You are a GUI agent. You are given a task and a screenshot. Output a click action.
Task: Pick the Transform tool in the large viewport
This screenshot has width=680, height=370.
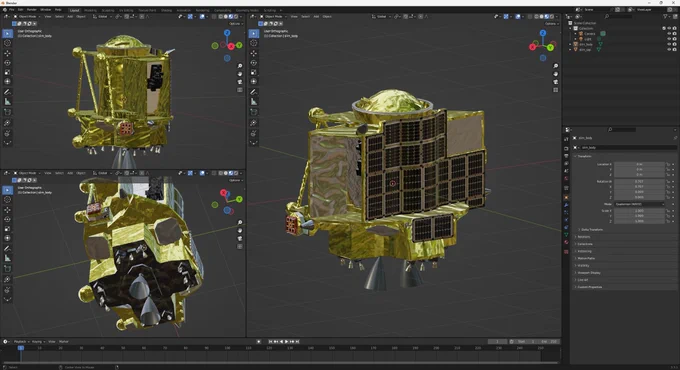point(254,82)
